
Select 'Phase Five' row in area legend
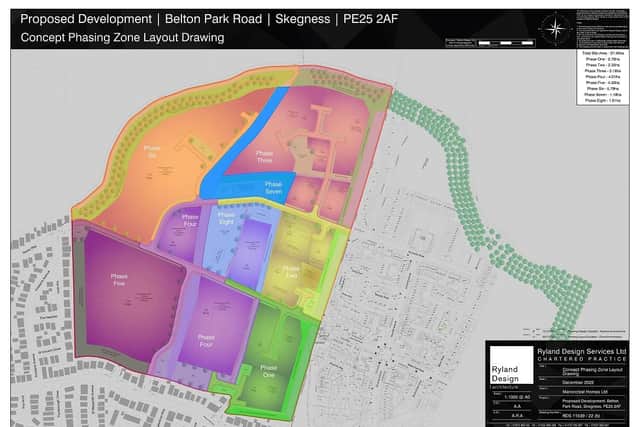tap(603, 82)
